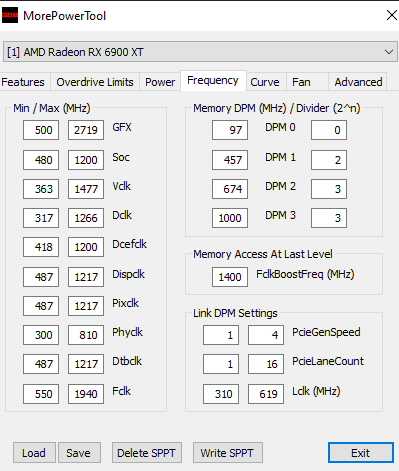
Task: Switch to the Features tab
Action: (x=24, y=82)
